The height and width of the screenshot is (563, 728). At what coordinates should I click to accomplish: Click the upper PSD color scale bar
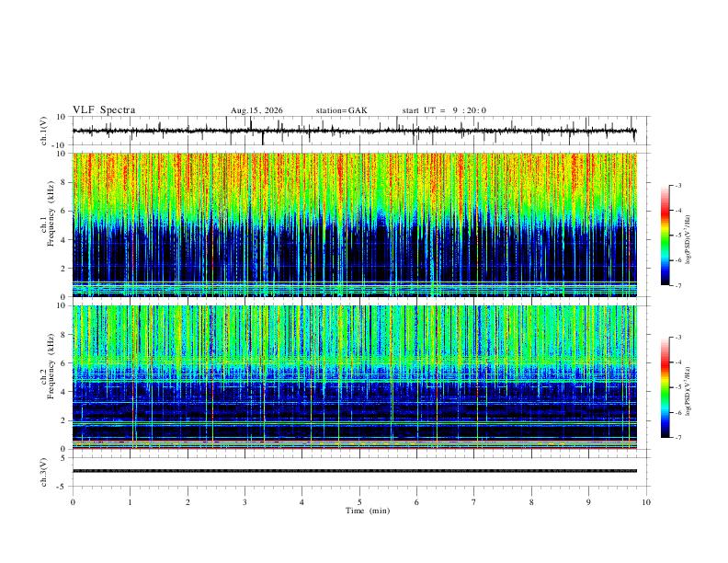pos(665,236)
